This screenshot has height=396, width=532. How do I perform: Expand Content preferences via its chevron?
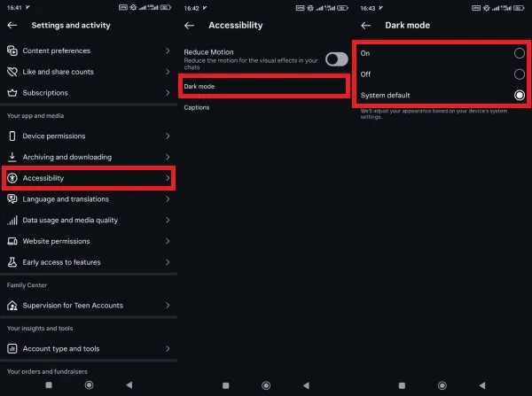168,50
